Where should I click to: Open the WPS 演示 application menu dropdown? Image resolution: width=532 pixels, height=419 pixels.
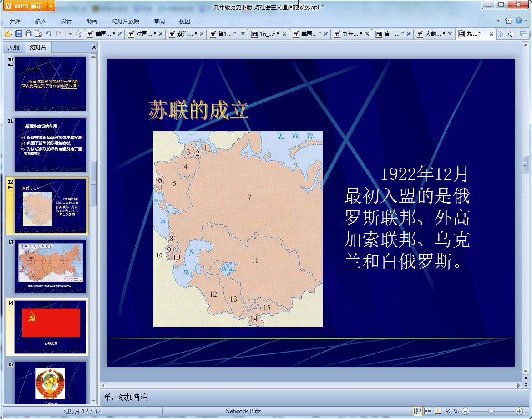[51, 6]
